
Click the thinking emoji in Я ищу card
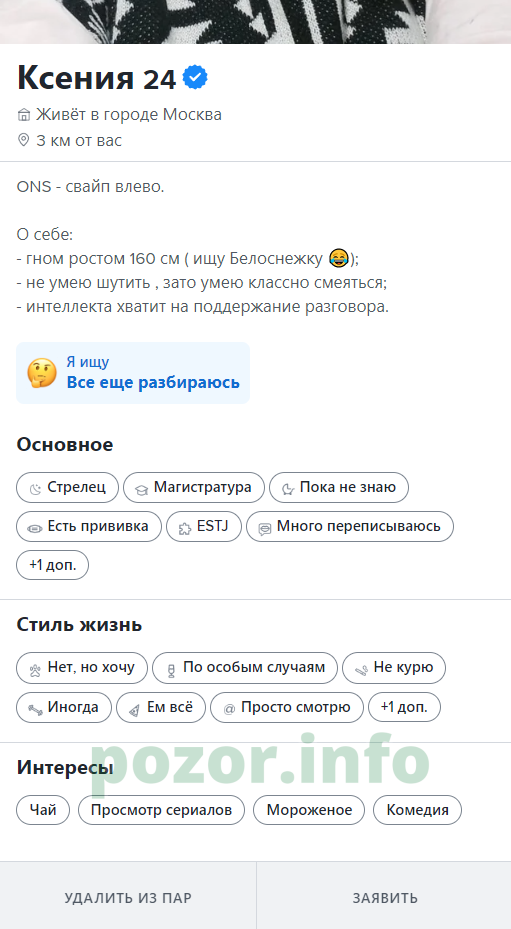point(41,373)
